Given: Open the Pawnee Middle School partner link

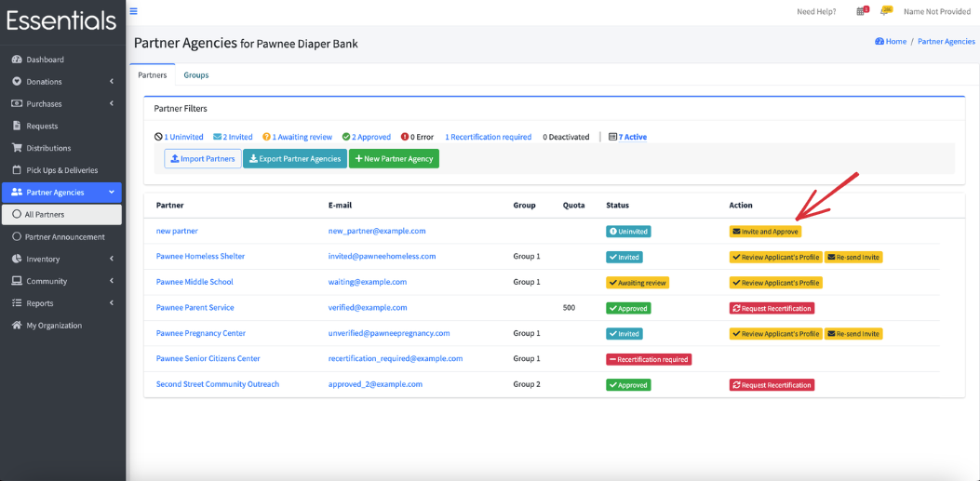Looking at the screenshot, I should tap(195, 282).
